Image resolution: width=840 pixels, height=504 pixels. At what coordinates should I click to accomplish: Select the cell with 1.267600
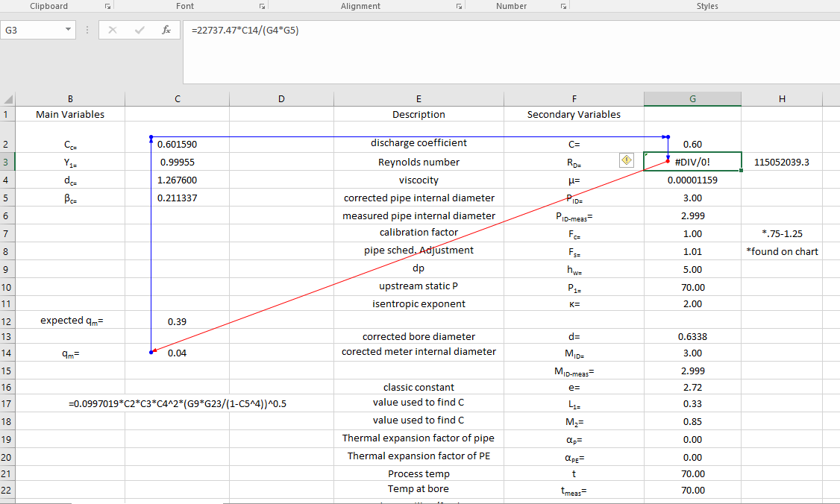178,180
